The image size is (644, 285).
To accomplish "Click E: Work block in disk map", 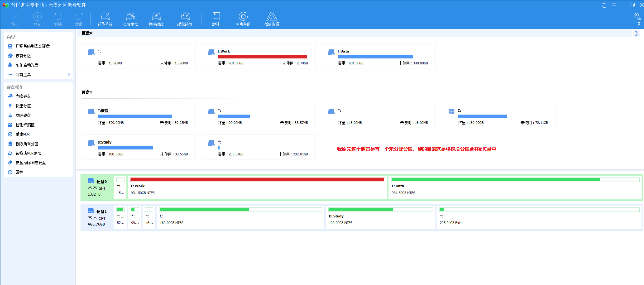I will (x=257, y=187).
